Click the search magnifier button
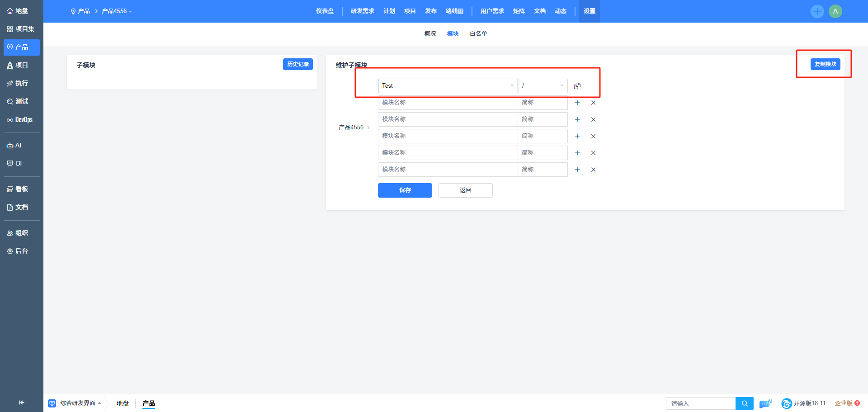This screenshot has width=868, height=412. coord(745,403)
